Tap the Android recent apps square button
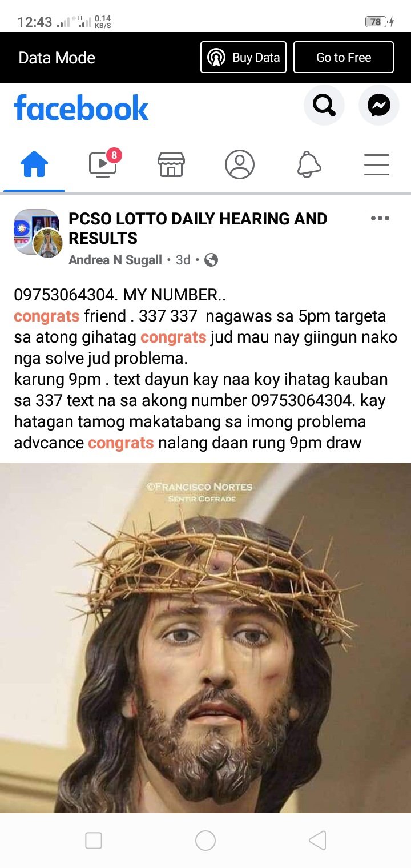 coord(94,841)
